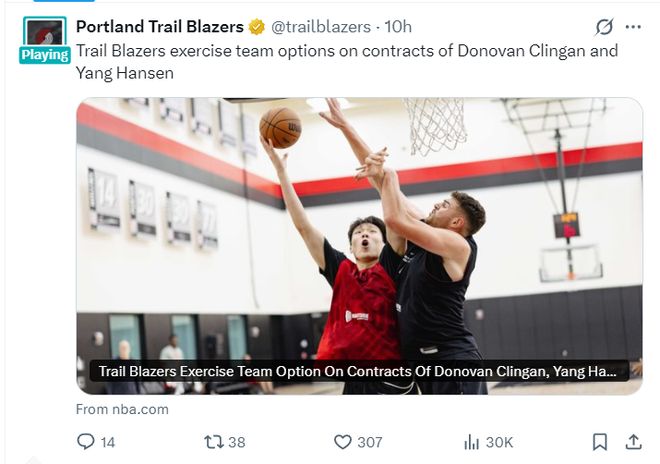Image resolution: width=660 pixels, height=464 pixels.
Task: View post analytics bar chart icon
Action: (471, 442)
